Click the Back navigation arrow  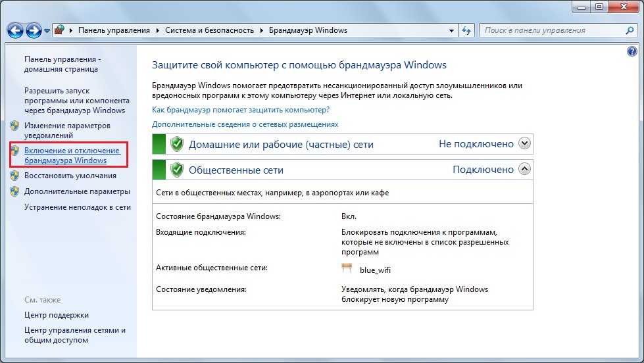(15, 30)
